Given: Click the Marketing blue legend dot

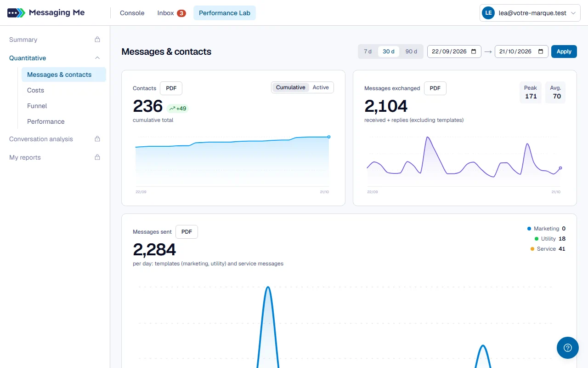Looking at the screenshot, I should [x=529, y=229].
